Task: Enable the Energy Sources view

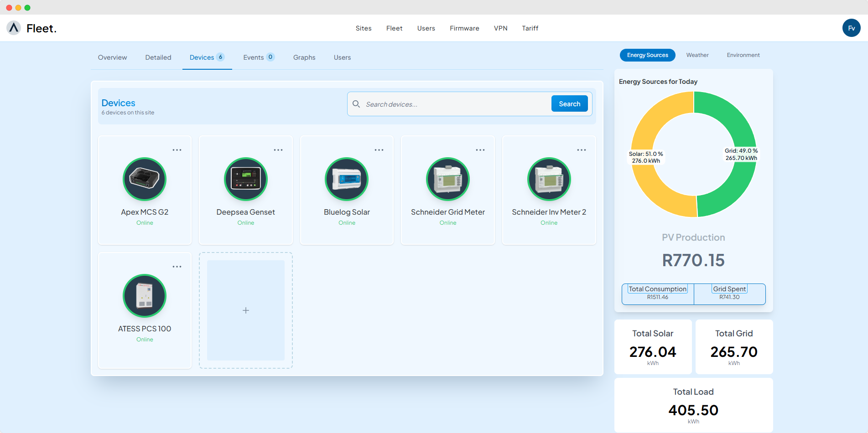Action: pos(647,55)
